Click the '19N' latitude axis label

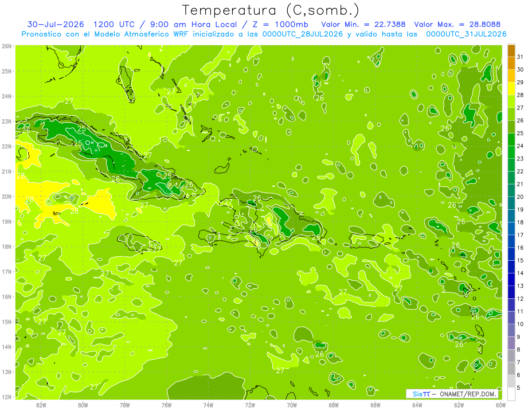pyautogui.click(x=6, y=222)
